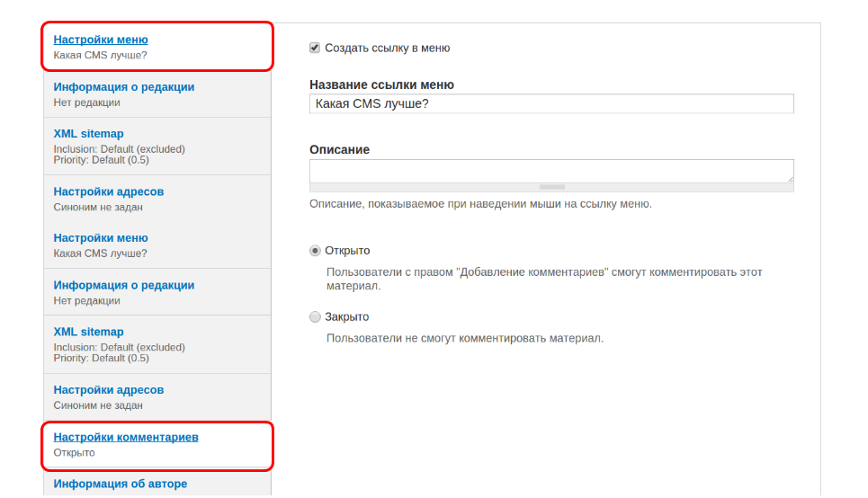Open Информация о редакции tab below second Настройки меню
The image size is (868, 498).
[123, 285]
